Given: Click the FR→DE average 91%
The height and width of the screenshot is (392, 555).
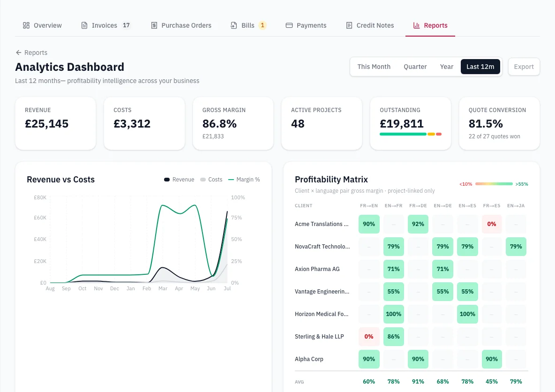Looking at the screenshot, I should [x=418, y=382].
